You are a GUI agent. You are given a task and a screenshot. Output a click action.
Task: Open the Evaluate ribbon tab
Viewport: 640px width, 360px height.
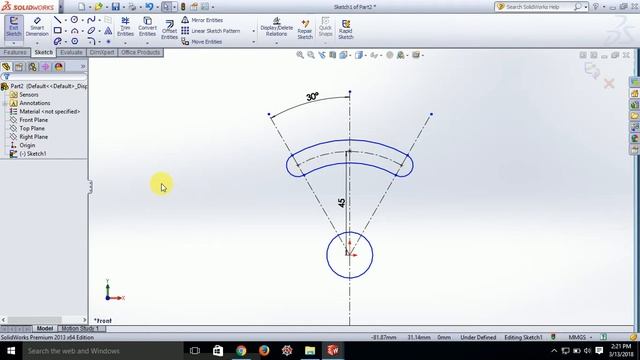71,52
